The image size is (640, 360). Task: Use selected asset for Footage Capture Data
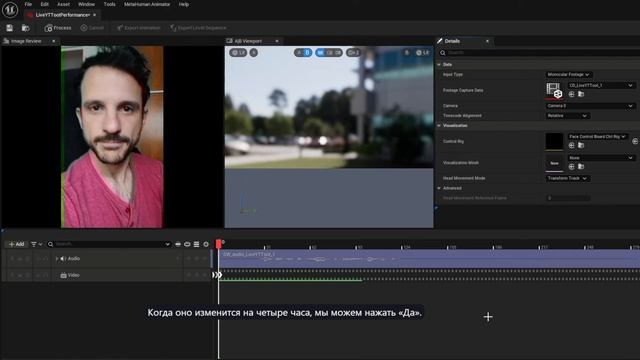571,94
